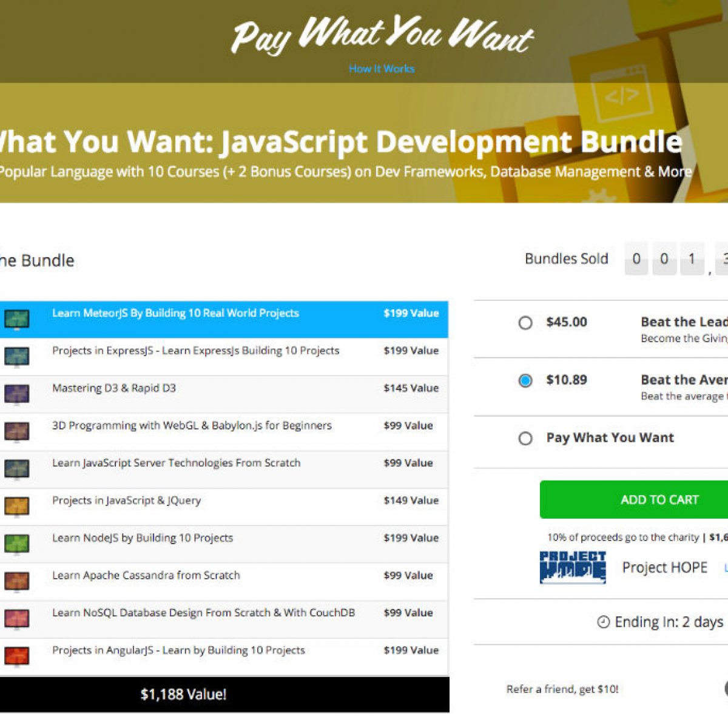The width and height of the screenshot is (728, 728).
Task: Click the Project HOPE charity logo
Action: point(573,567)
